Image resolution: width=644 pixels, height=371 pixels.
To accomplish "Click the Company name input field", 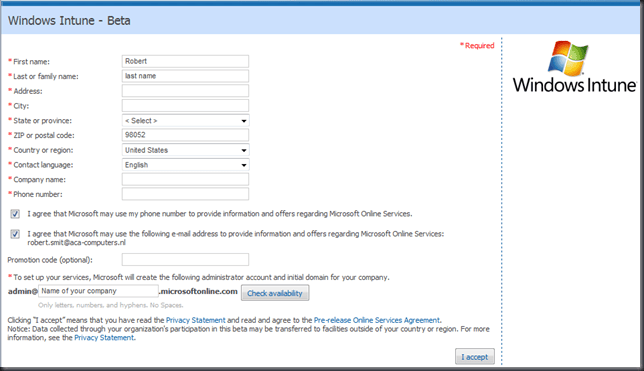I will click(185, 180).
